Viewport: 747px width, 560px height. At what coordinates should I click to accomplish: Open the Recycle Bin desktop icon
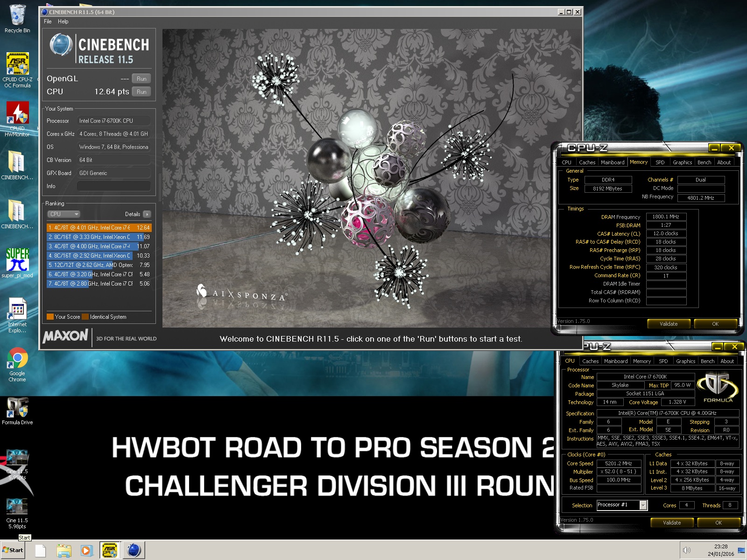(17, 19)
